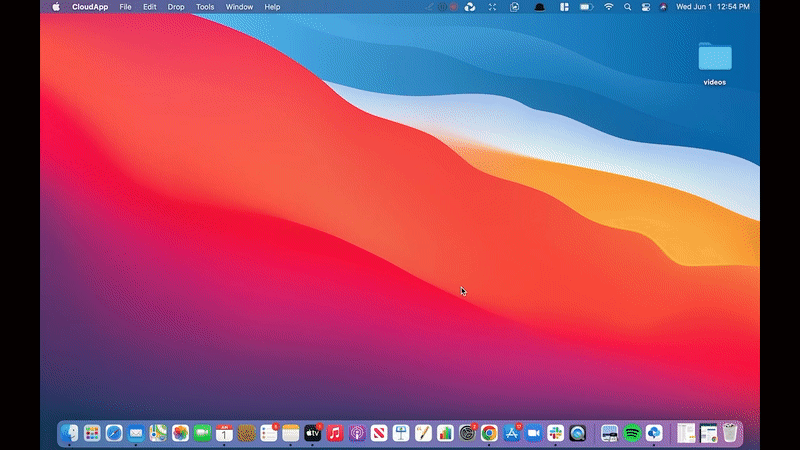The image size is (800, 450).
Task: Open Pages from the Dock
Action: [x=423, y=433]
